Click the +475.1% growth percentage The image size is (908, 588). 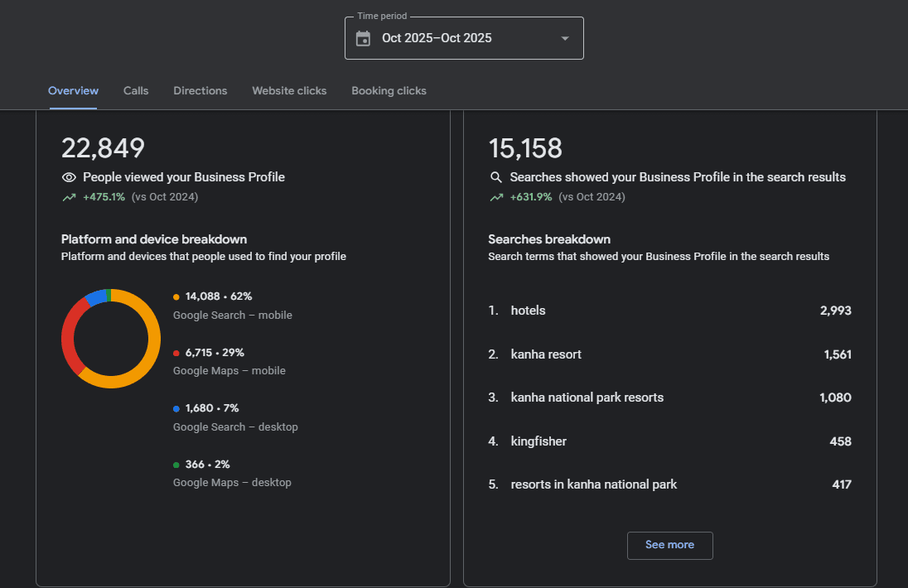tap(104, 197)
